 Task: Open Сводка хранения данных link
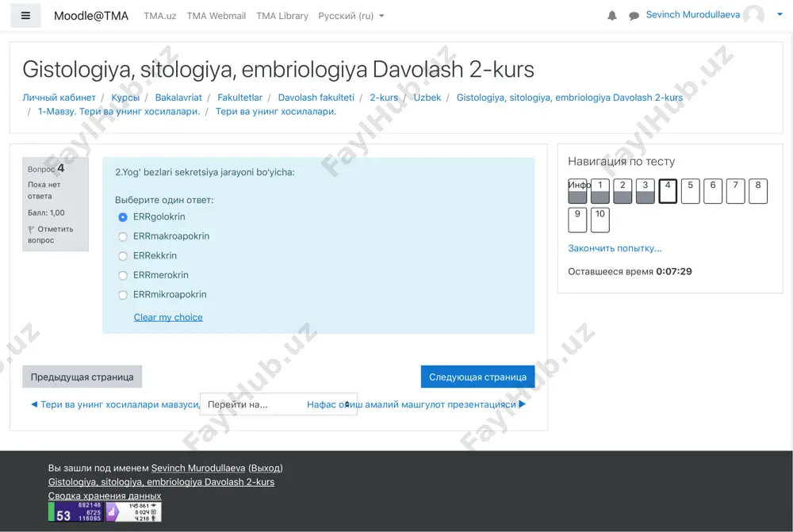click(x=105, y=496)
